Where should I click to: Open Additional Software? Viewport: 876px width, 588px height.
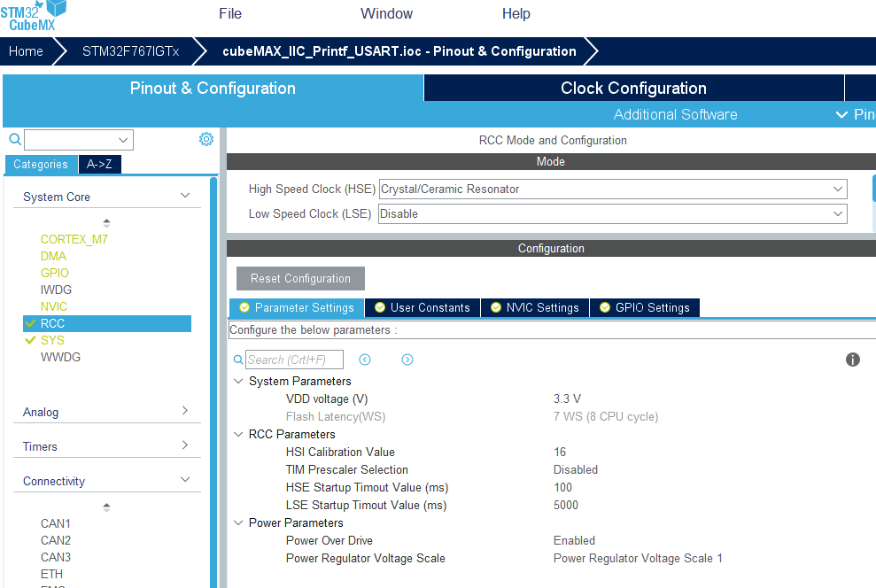pos(676,114)
